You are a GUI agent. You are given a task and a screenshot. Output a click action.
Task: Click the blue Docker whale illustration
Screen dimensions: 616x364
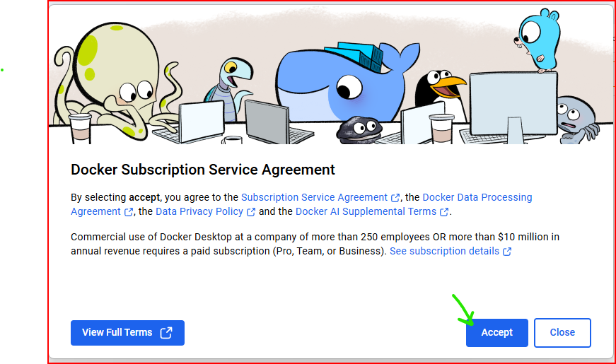coord(342,84)
